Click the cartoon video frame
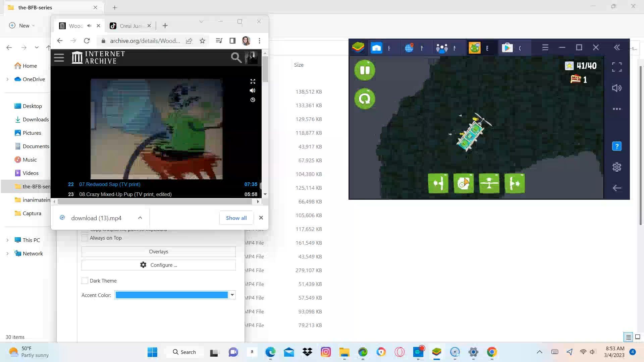The image size is (644, 362). pyautogui.click(x=156, y=129)
